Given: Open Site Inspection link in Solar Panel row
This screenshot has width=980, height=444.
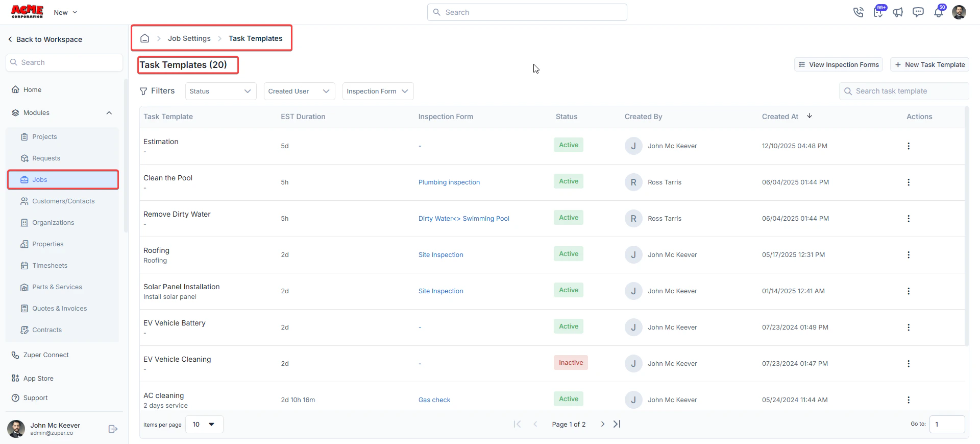Looking at the screenshot, I should click(441, 291).
